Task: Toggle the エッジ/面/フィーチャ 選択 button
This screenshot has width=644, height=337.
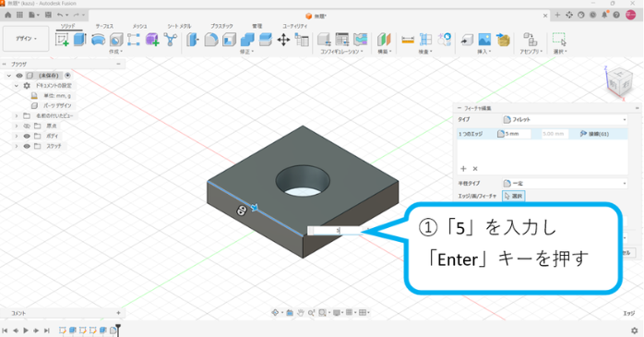Action: coord(513,196)
